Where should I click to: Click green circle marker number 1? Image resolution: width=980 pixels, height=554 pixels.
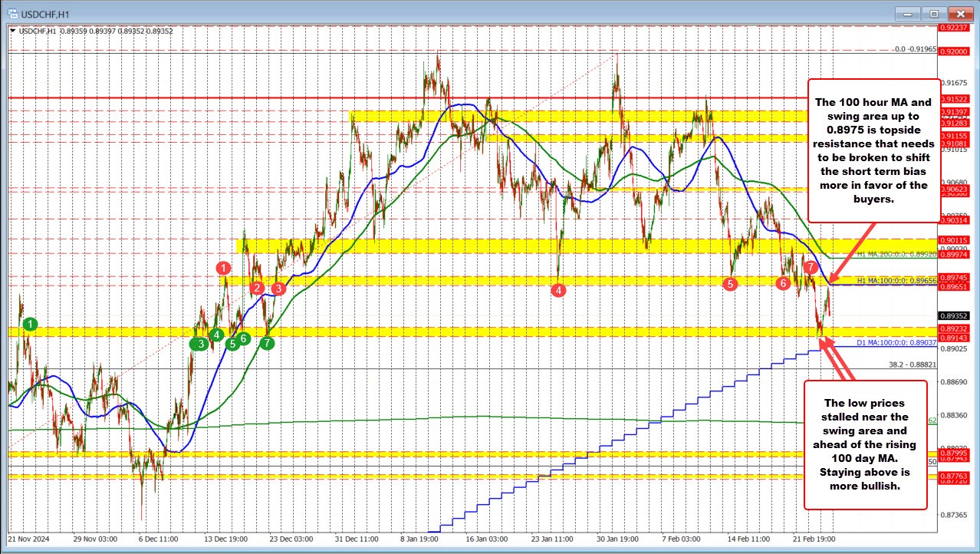[x=29, y=324]
